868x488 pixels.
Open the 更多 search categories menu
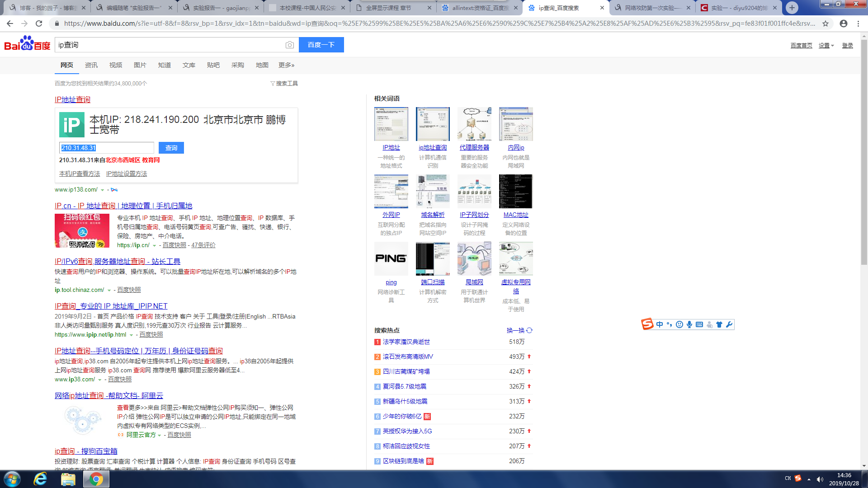point(286,65)
